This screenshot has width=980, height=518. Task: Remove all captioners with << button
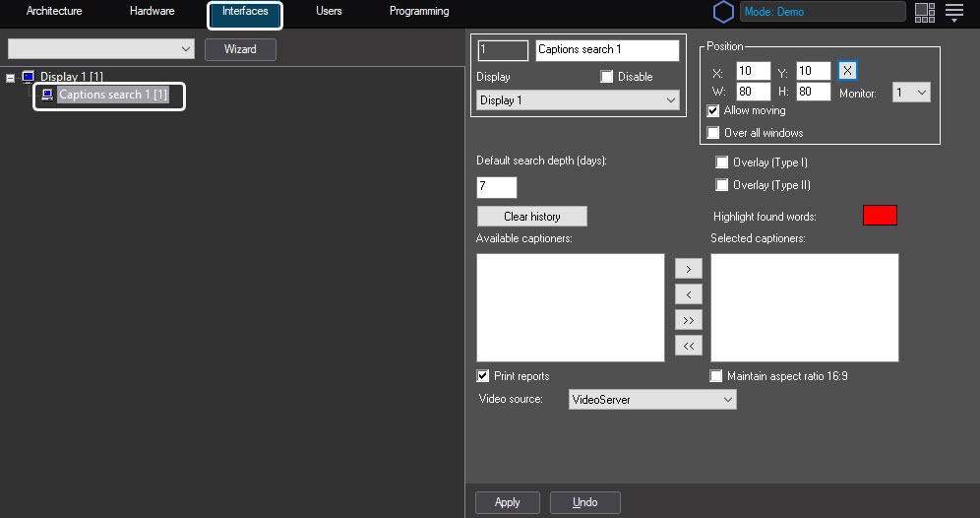(688, 346)
